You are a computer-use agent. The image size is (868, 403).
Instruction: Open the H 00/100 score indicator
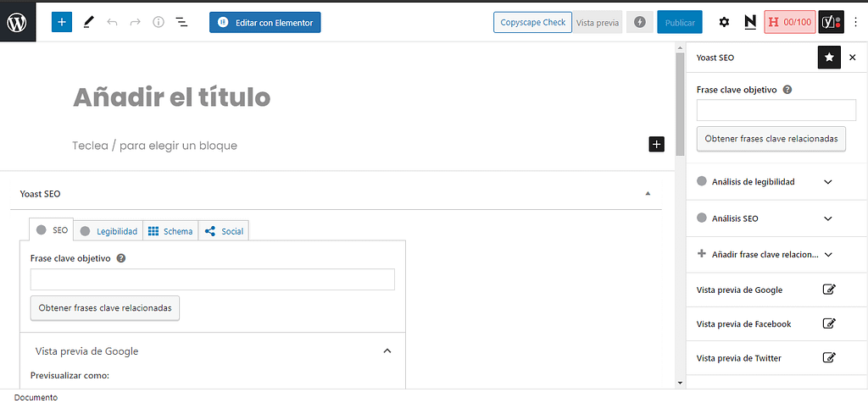[790, 22]
